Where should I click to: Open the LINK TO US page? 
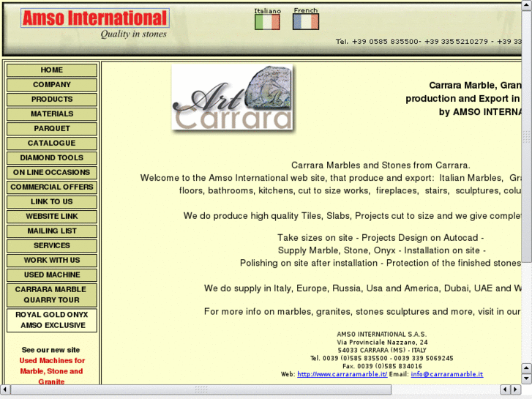pos(52,201)
